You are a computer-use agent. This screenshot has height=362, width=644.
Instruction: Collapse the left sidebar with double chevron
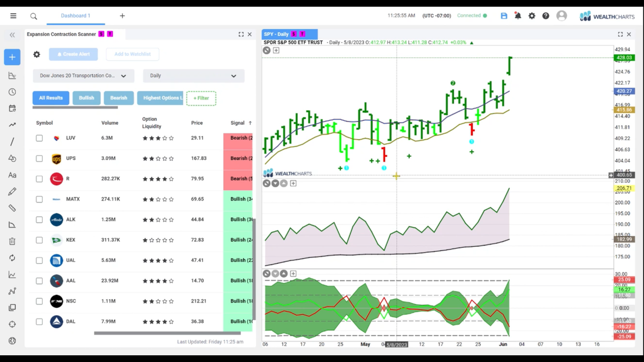click(12, 35)
